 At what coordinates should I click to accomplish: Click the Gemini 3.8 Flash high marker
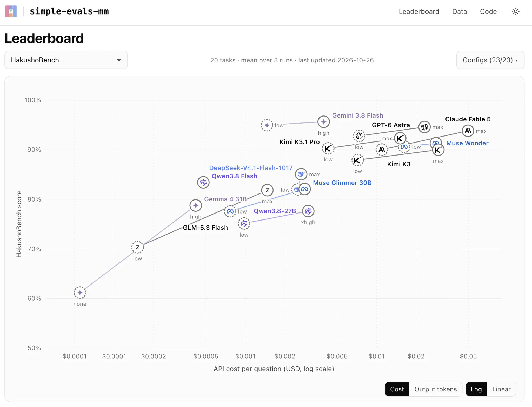(x=323, y=122)
